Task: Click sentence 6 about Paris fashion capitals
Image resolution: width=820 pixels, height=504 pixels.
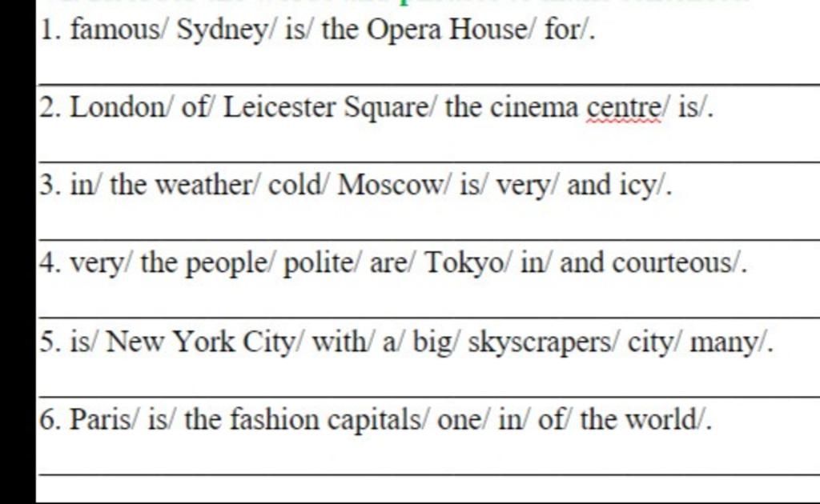Action: click(376, 419)
